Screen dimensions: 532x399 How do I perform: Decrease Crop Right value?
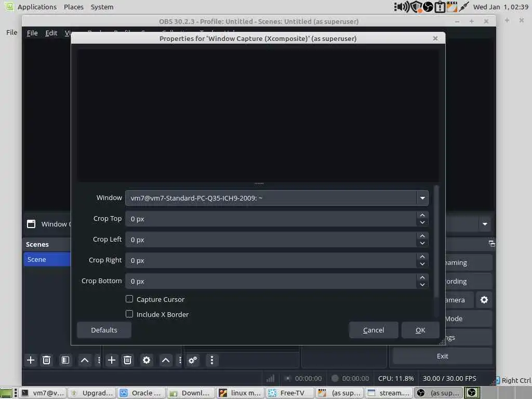pos(422,264)
